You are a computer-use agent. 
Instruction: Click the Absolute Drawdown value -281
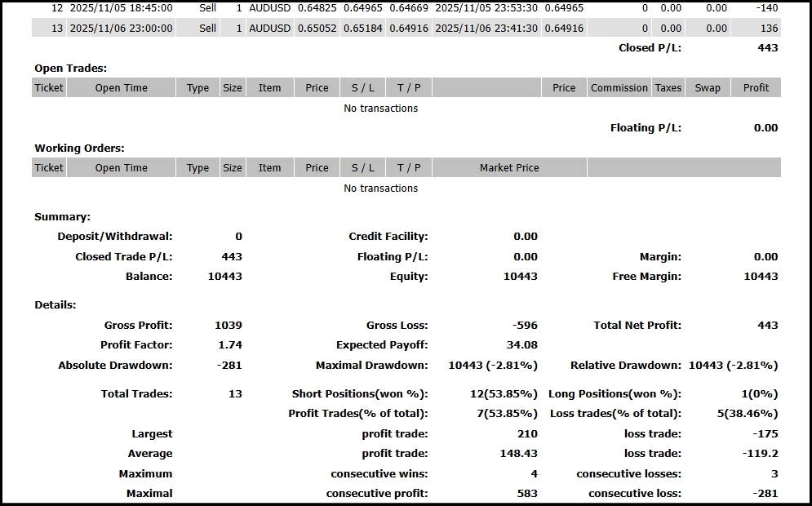(x=229, y=366)
